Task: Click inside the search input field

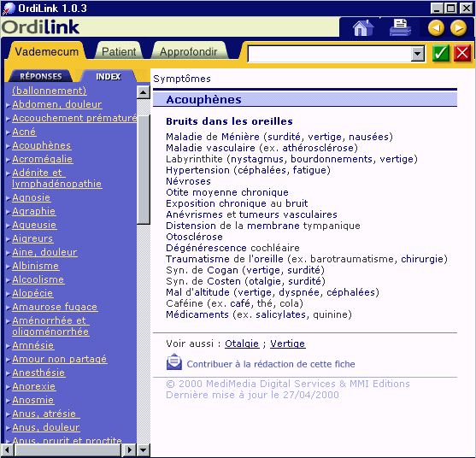Action: [x=329, y=54]
